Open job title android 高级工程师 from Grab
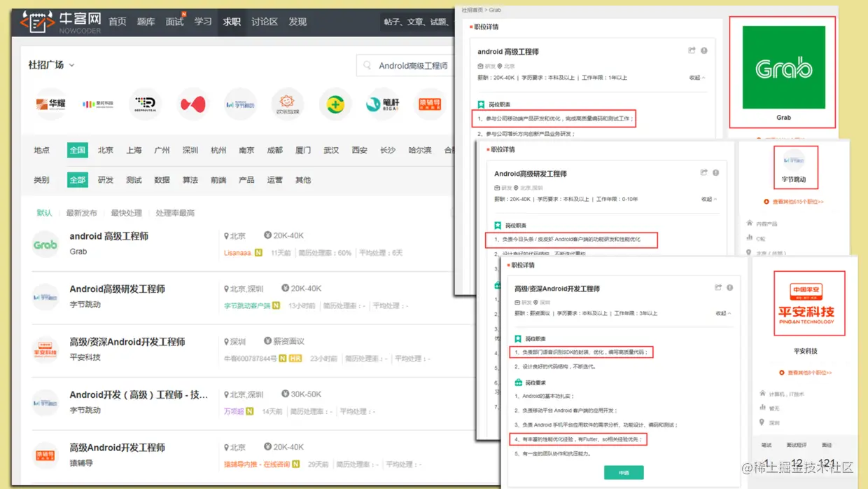 click(109, 236)
